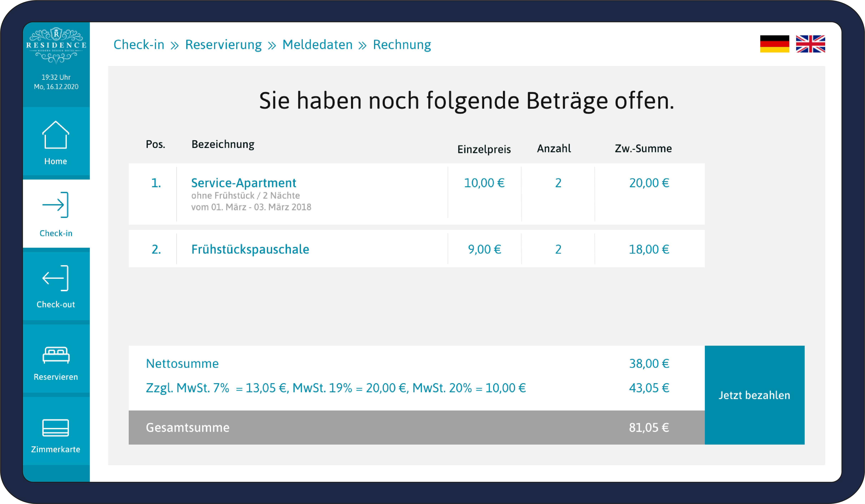Switch language to German flag
This screenshot has width=865, height=504.
tap(774, 44)
